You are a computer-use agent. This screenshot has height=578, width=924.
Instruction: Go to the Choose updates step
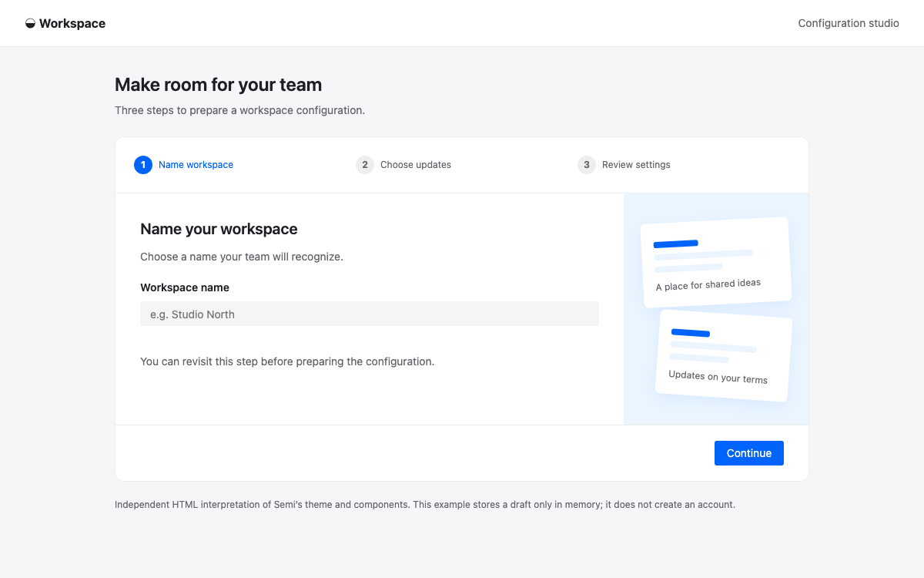pyautogui.click(x=403, y=165)
